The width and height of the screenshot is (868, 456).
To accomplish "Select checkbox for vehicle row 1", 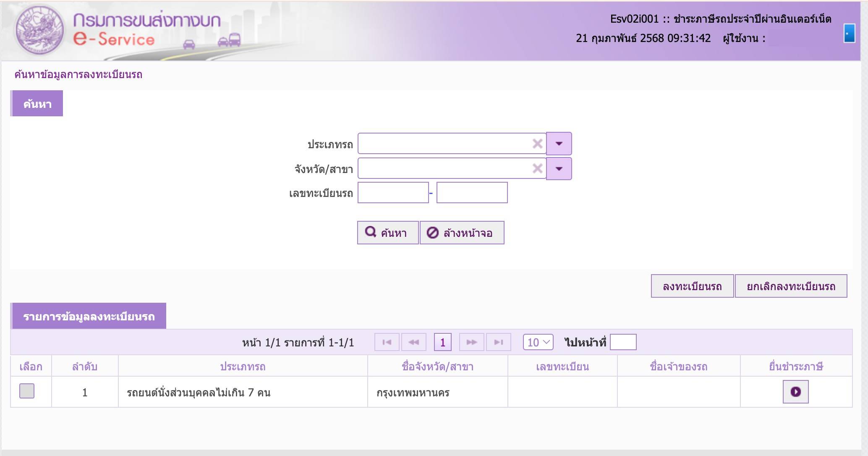I will click(x=27, y=391).
